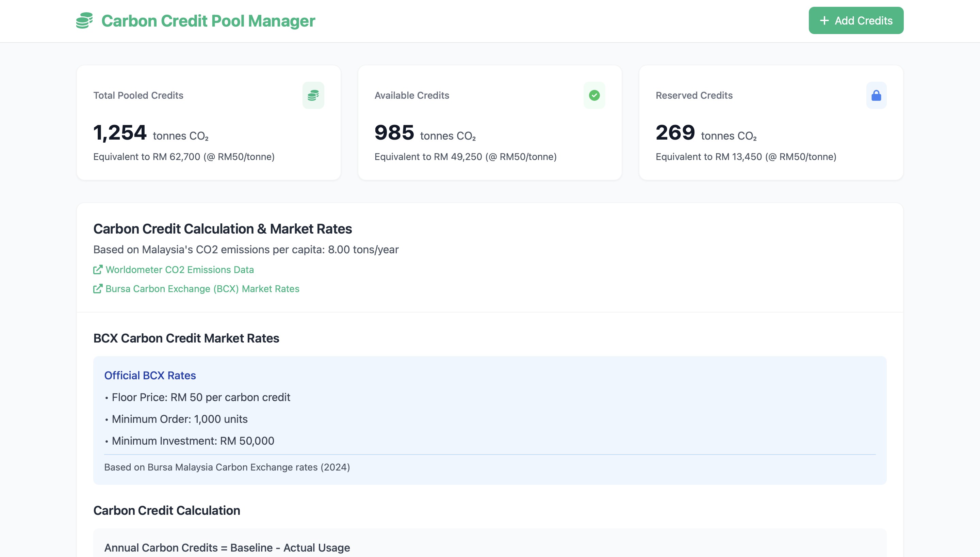Click the Bursa Malaysia Carbon Exchange rates (2024) note
The width and height of the screenshot is (980, 557).
[227, 467]
